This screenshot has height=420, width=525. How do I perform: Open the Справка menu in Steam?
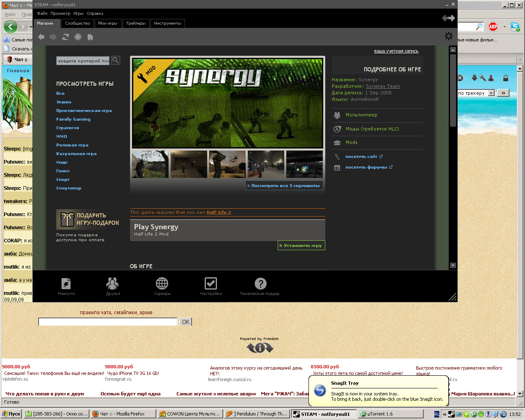(95, 14)
